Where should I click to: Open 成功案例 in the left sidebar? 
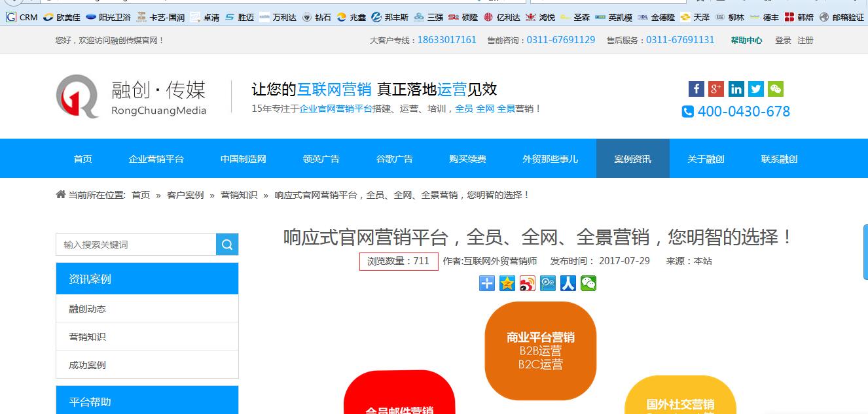87,365
